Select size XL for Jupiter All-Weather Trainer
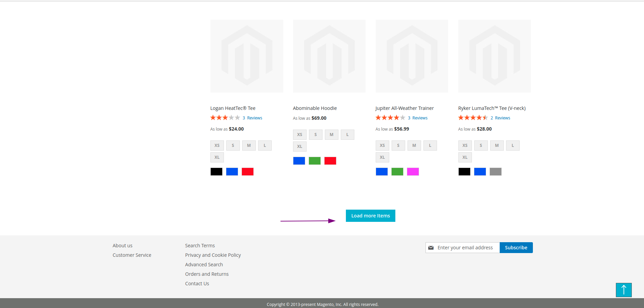 382,157
